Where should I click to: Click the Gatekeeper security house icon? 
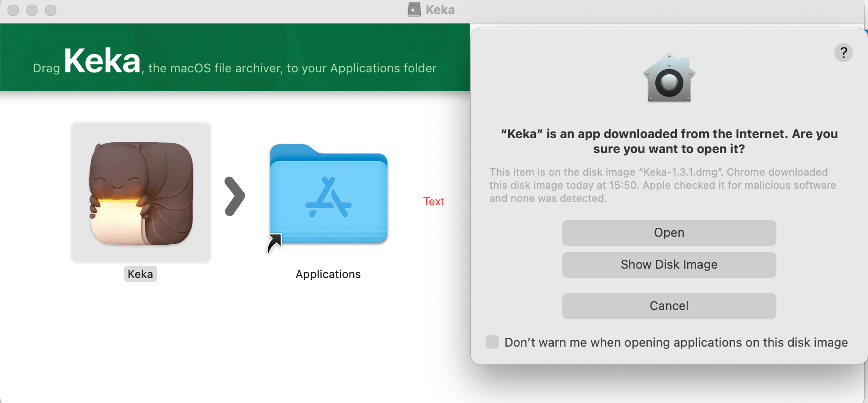point(669,77)
